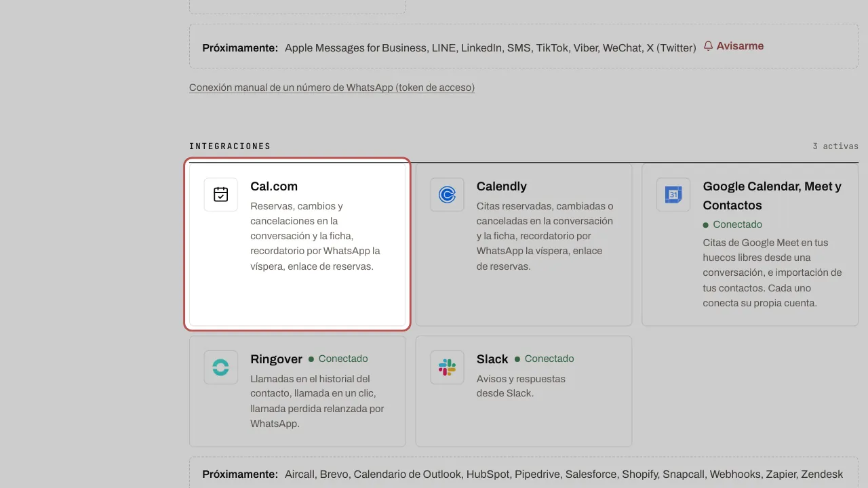The width and height of the screenshot is (868, 488).
Task: Click the Slack logo icon
Action: click(x=447, y=367)
